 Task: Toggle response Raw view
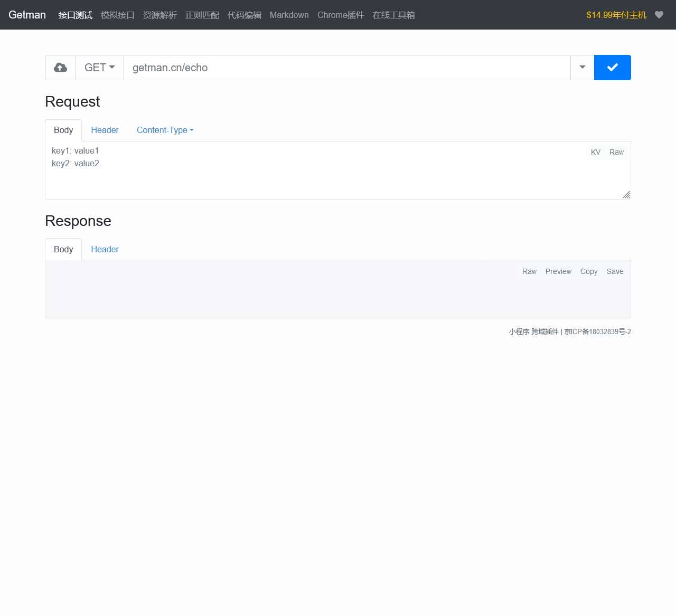click(529, 271)
